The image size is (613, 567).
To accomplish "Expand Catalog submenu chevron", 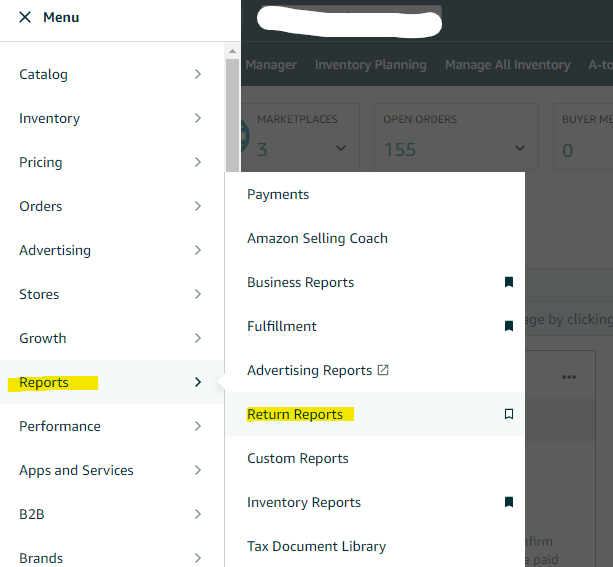I will [198, 74].
